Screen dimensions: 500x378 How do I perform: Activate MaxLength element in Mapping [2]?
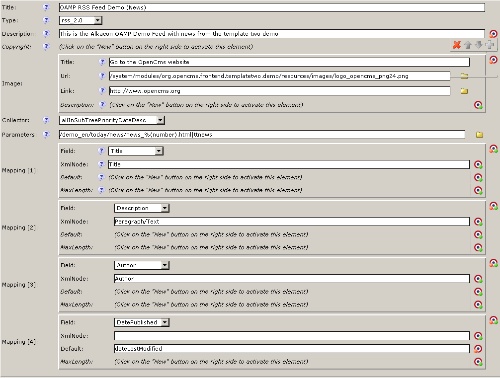click(478, 247)
